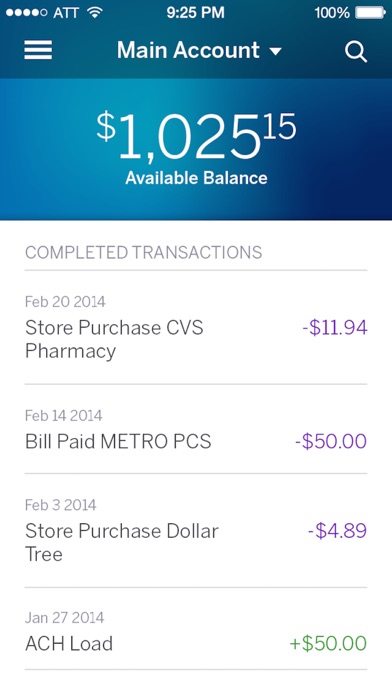392x696 pixels.
Task: Expand the Main Account dropdown arrow
Action: coord(276,51)
